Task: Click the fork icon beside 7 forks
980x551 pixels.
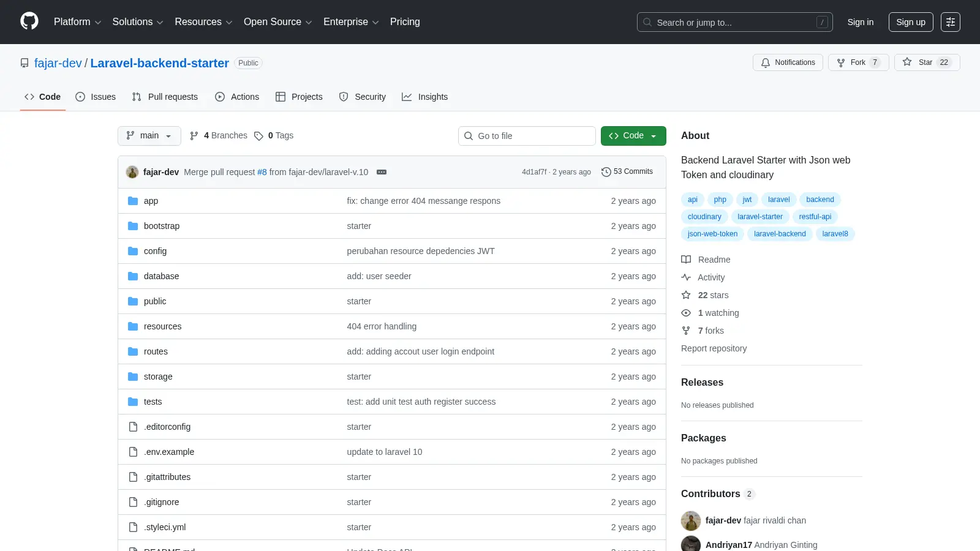Action: 686,331
